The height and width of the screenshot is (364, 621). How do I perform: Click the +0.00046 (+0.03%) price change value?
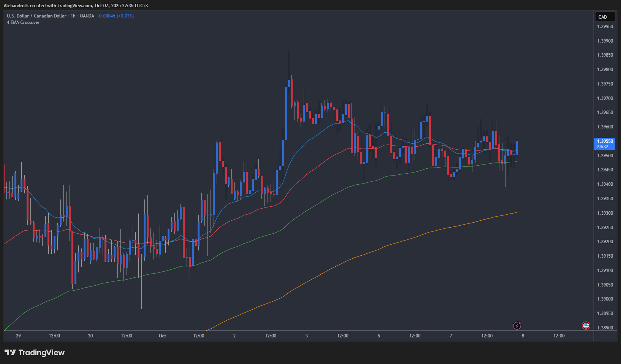click(115, 16)
